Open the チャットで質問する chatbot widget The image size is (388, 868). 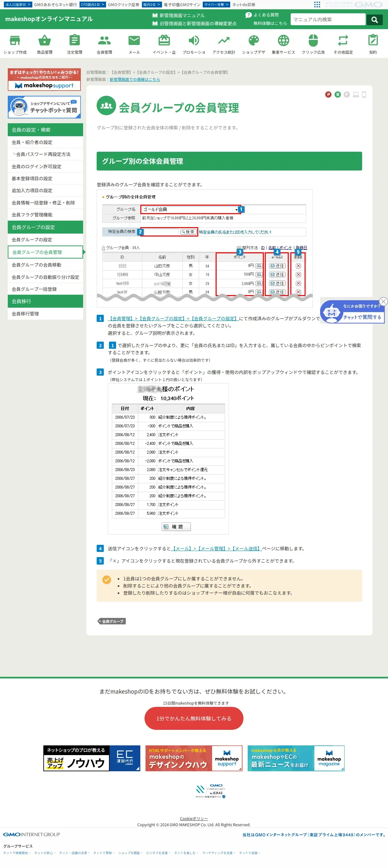point(352,312)
